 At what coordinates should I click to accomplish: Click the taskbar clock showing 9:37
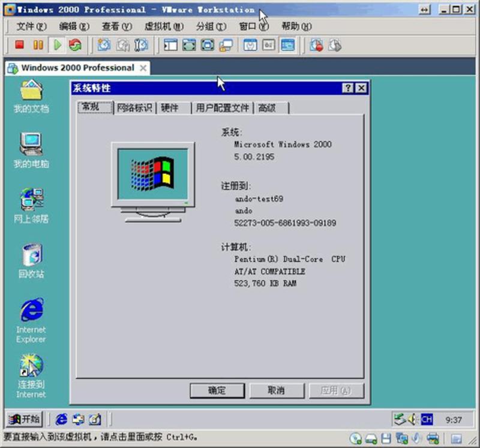(x=454, y=420)
